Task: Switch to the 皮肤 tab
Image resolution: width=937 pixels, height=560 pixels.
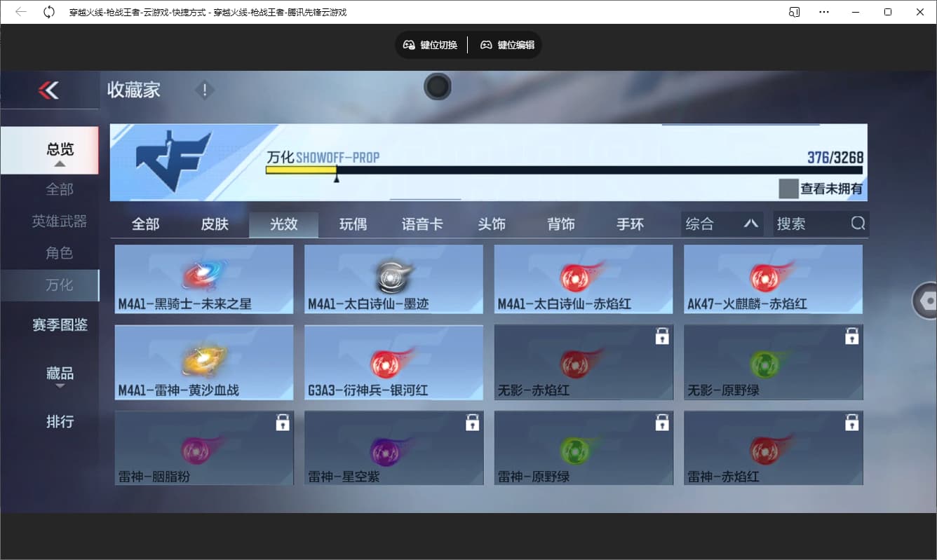Action: coord(215,224)
